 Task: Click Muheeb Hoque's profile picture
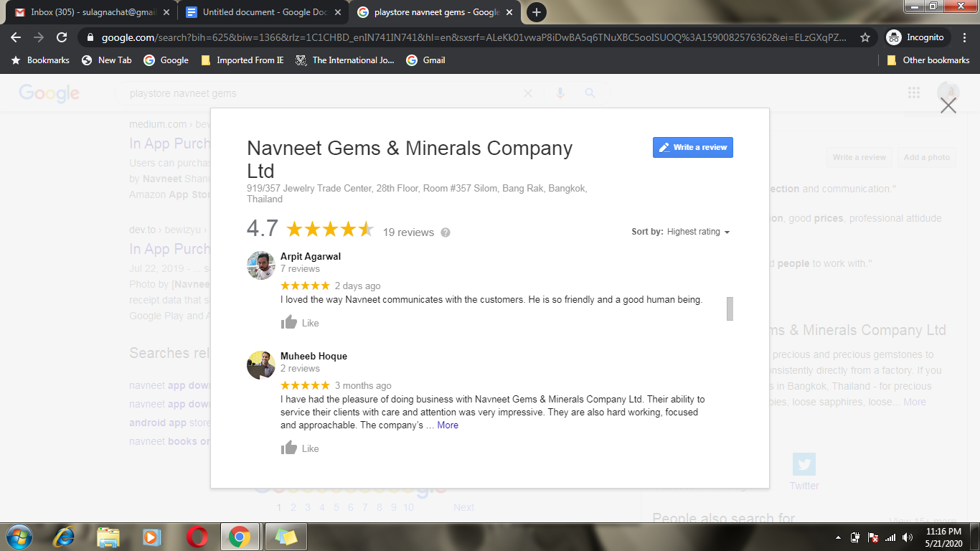point(261,365)
